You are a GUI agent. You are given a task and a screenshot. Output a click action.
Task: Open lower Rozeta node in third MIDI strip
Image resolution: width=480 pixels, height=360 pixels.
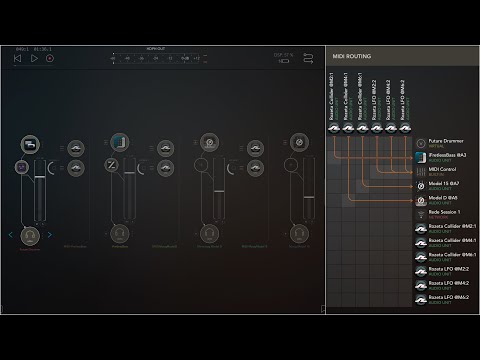click(x=255, y=168)
